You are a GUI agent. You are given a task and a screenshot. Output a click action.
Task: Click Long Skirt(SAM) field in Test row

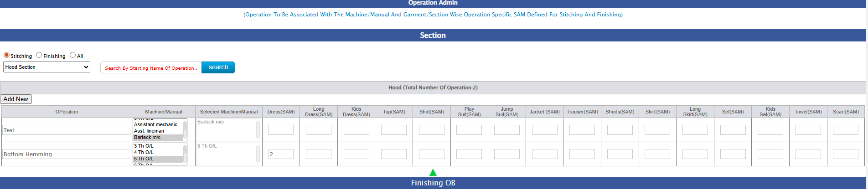click(x=695, y=130)
